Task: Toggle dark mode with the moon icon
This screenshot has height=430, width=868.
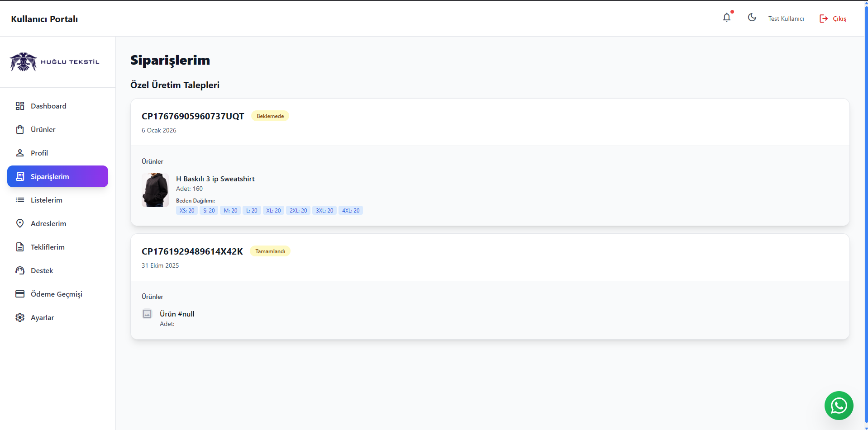Action: (x=752, y=18)
